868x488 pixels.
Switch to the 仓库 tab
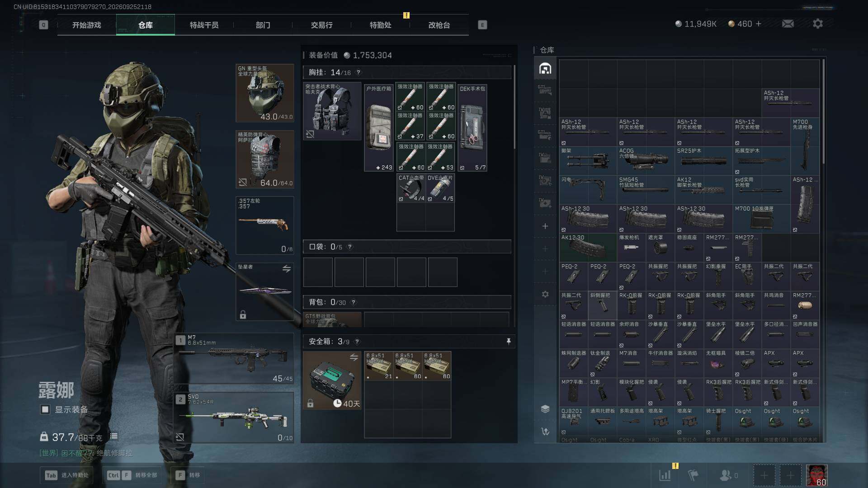coord(146,25)
